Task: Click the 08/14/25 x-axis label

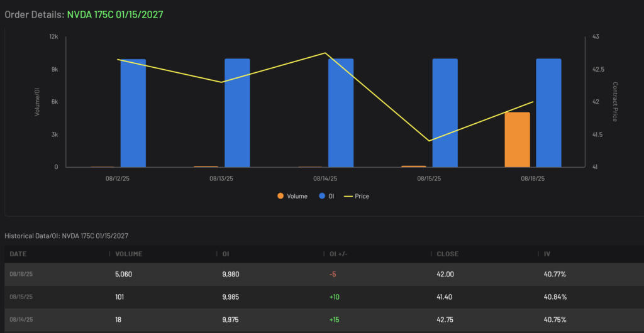Action: click(x=325, y=179)
